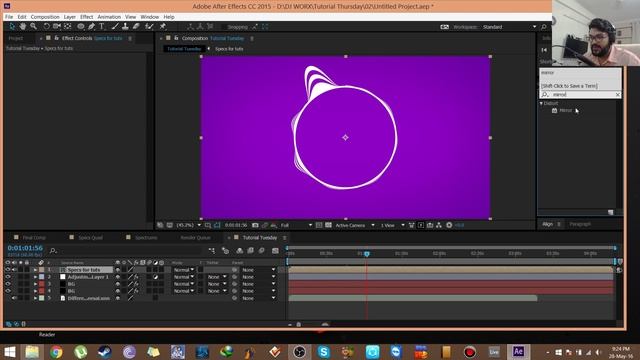The image size is (640, 360).
Task: Select the Hand tool
Action: [x=23, y=27]
